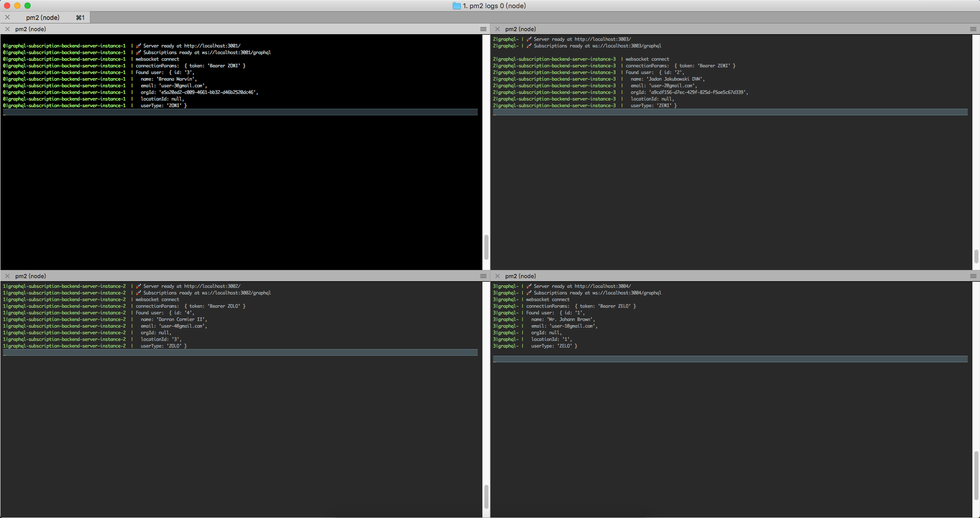Click the text "email: 'user-4@gmail.com',"
The width and height of the screenshot is (980, 518).
pyautogui.click(x=174, y=326)
